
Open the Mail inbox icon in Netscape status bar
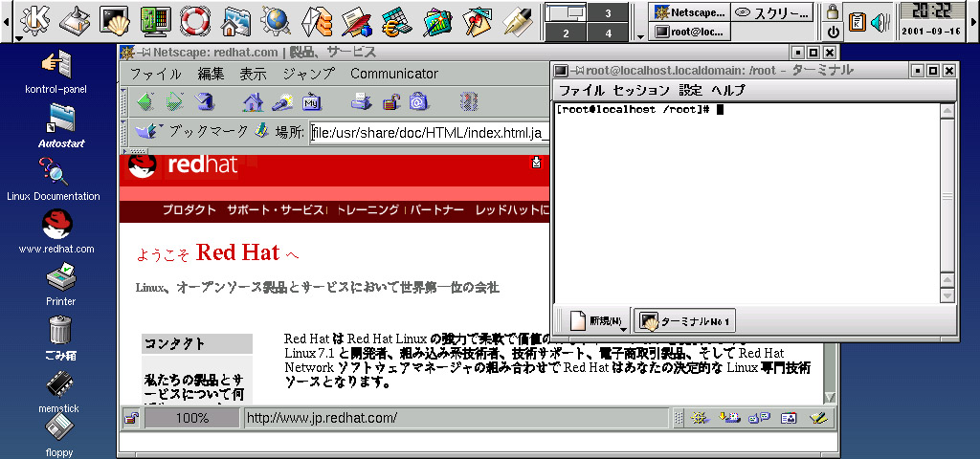click(x=729, y=418)
